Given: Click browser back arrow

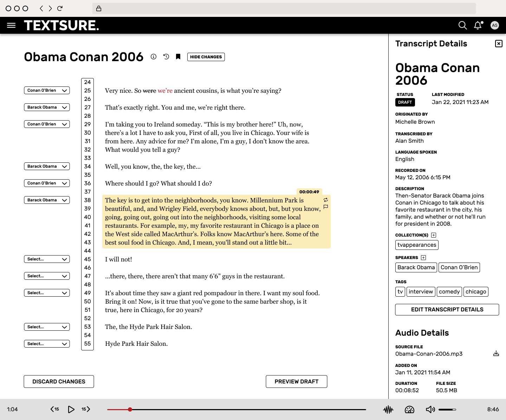Looking at the screenshot, I should coord(41,8).
